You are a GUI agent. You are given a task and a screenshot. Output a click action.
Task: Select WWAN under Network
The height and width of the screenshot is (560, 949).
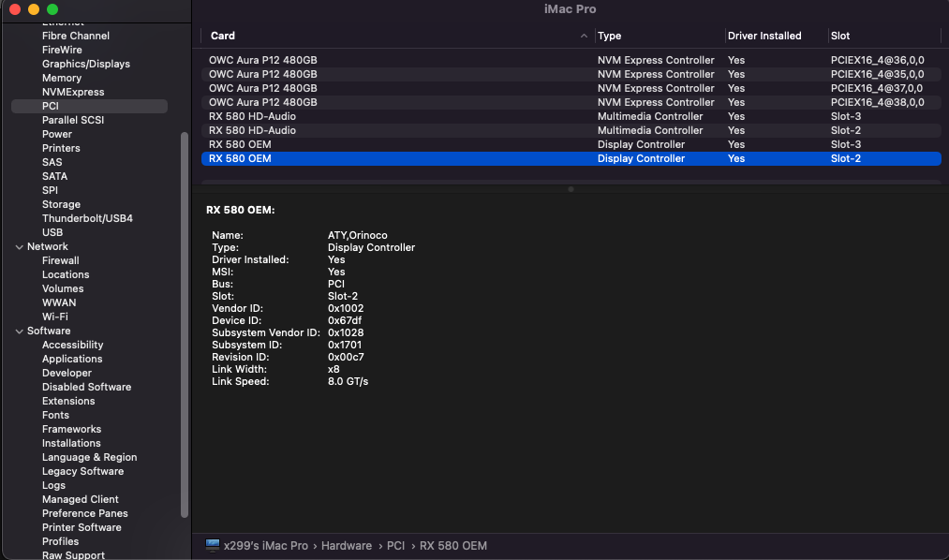coord(59,302)
